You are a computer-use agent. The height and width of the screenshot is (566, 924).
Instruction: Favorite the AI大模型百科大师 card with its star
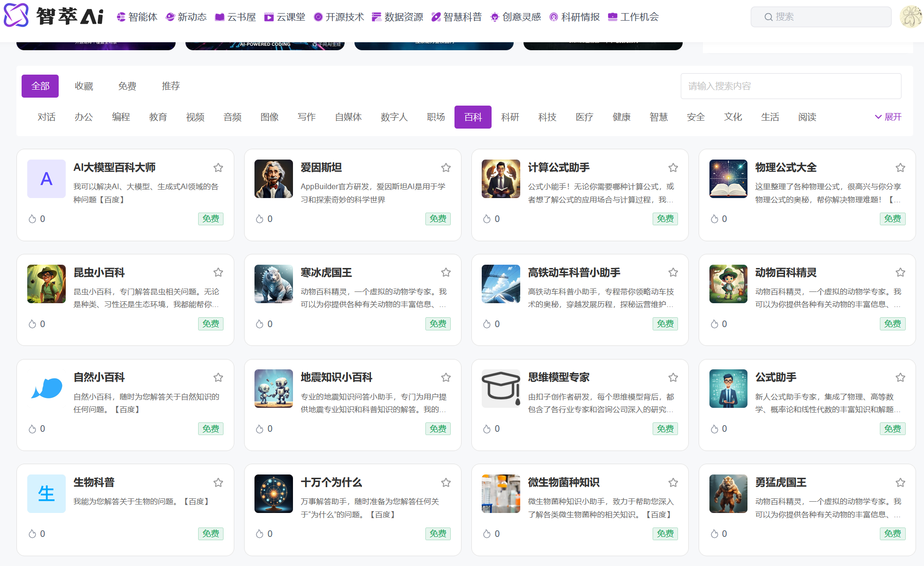coord(218,168)
